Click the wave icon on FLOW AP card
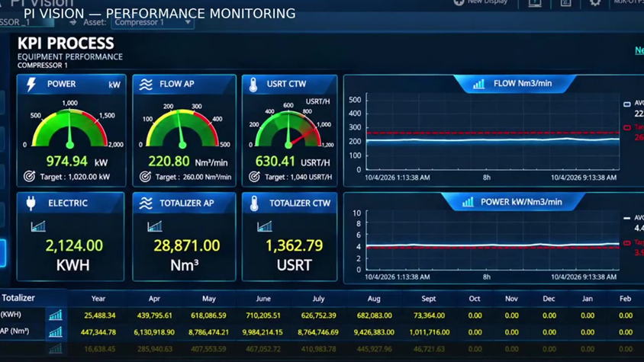This screenshot has height=362, width=644. pyautogui.click(x=146, y=84)
